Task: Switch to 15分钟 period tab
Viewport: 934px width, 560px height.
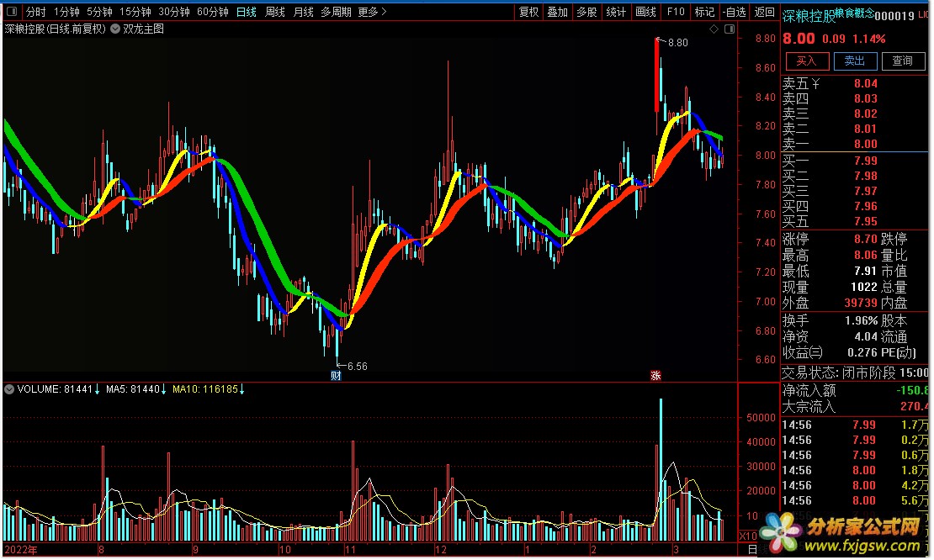Action: coord(135,11)
